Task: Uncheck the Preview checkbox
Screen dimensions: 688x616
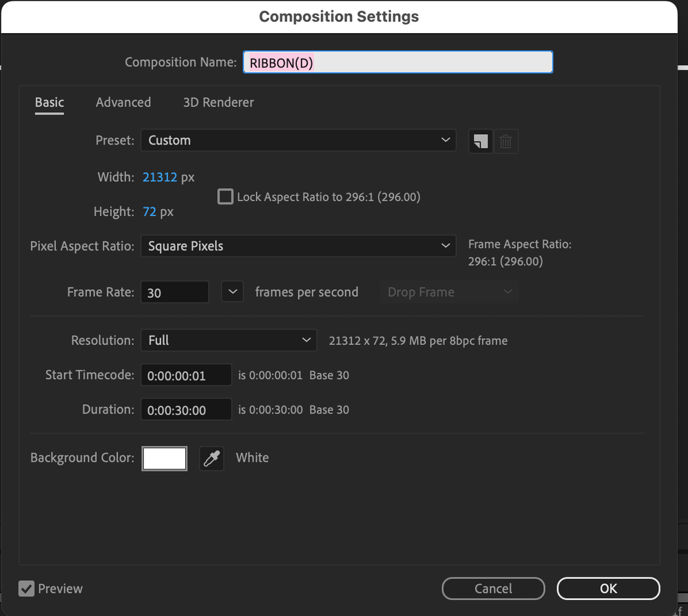Action: pyautogui.click(x=27, y=588)
